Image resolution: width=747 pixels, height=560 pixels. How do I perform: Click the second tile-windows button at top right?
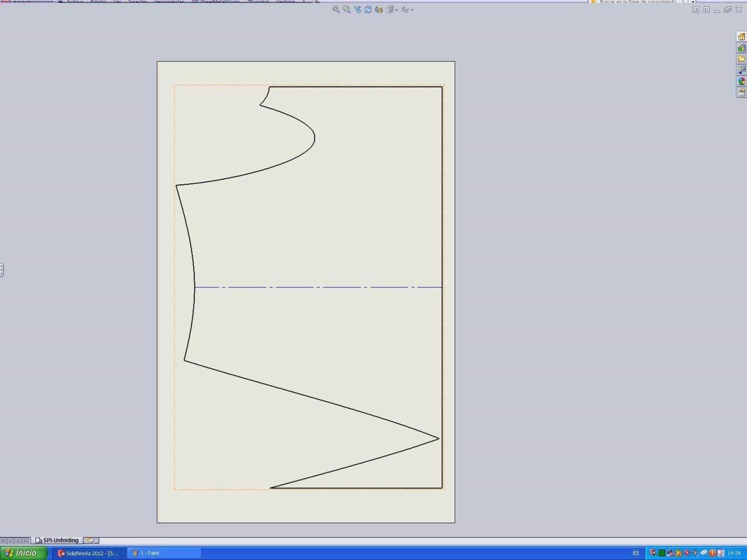click(706, 10)
